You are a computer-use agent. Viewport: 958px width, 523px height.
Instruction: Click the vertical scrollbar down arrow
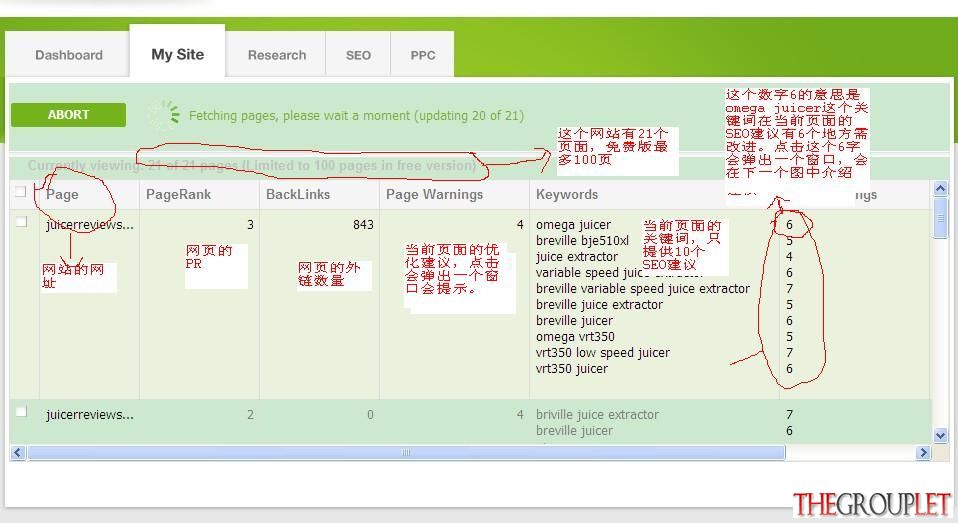940,436
